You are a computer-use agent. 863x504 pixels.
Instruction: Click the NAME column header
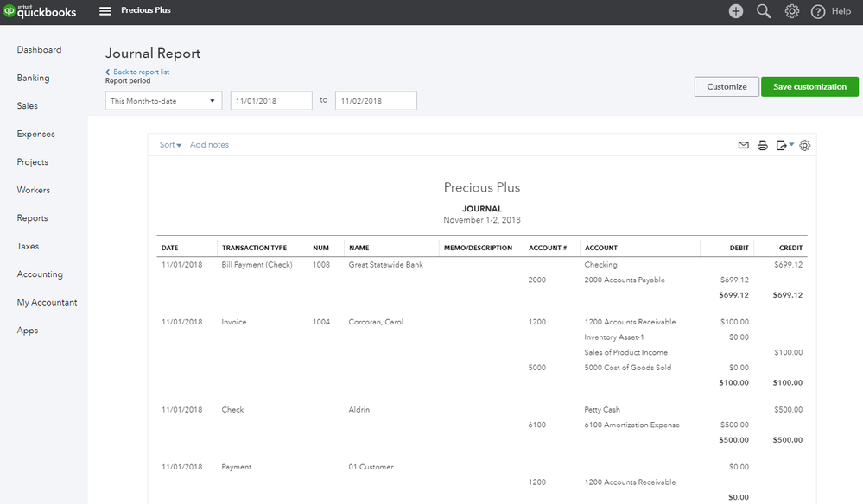point(359,248)
